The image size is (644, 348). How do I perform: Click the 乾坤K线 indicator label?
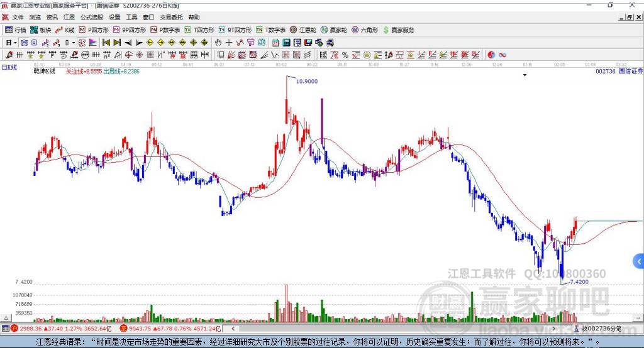[x=45, y=71]
